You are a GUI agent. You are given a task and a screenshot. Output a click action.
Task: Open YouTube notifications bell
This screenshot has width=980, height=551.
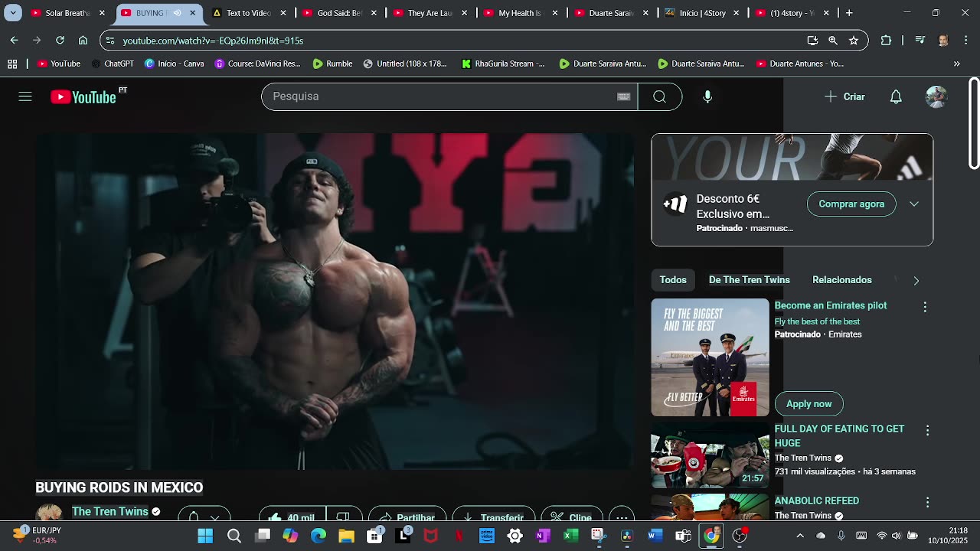click(896, 96)
